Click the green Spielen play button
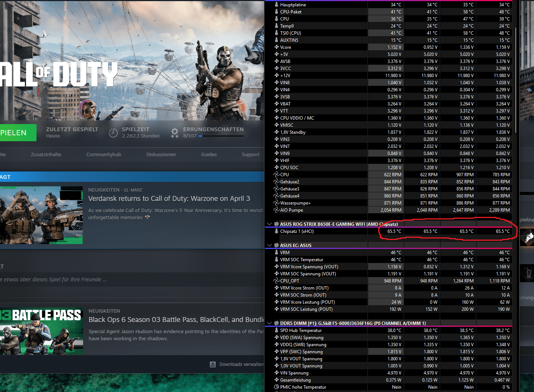534x392 pixels. pos(18,133)
